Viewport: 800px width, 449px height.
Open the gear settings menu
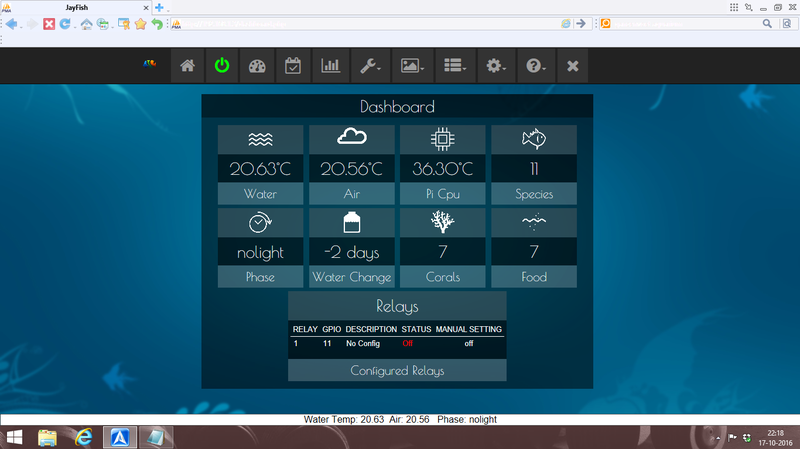pos(496,66)
